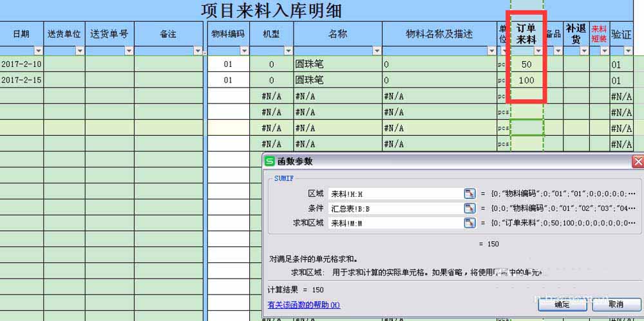Open the 备注 column filter dropdown
The height and width of the screenshot is (321, 644).
point(197,50)
